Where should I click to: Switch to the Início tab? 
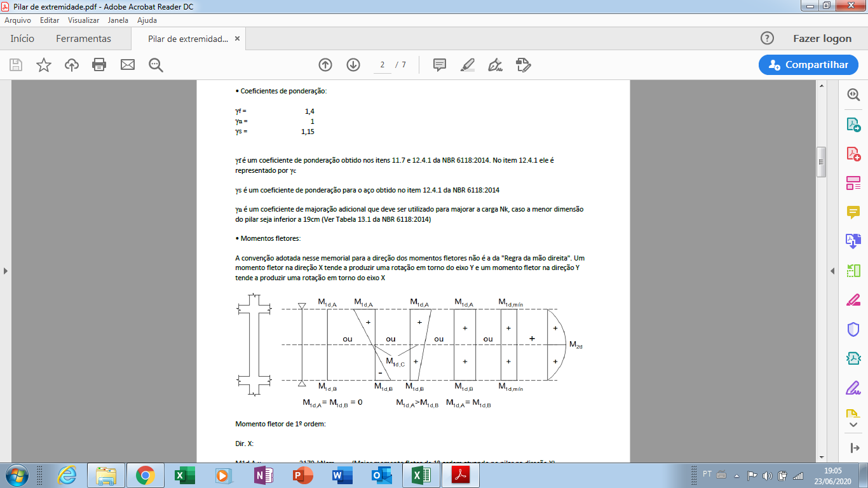(x=22, y=39)
